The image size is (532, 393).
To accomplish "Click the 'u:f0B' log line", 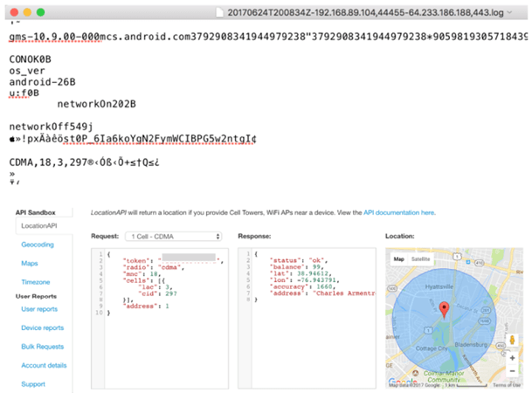I will pyautogui.click(x=24, y=93).
